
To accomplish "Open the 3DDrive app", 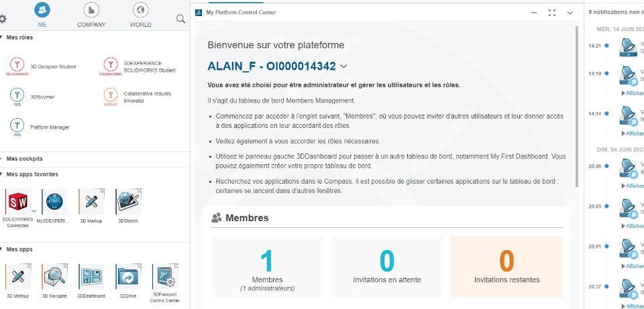I will (x=127, y=277).
